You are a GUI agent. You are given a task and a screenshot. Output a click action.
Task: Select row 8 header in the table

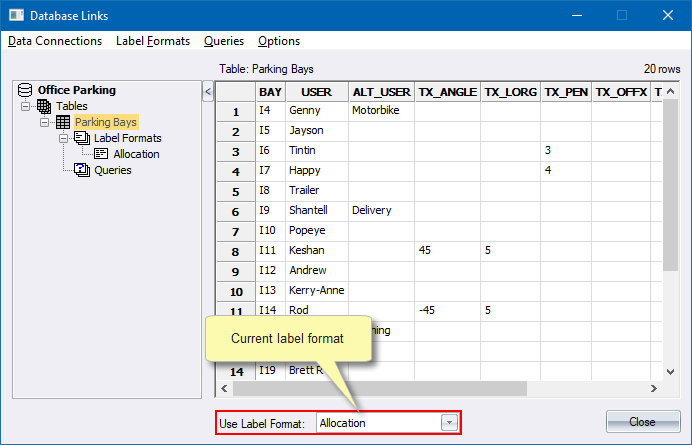[x=236, y=251]
